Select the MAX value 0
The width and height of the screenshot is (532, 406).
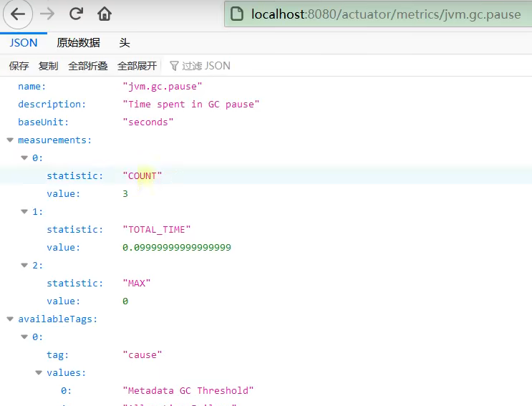[x=125, y=301]
